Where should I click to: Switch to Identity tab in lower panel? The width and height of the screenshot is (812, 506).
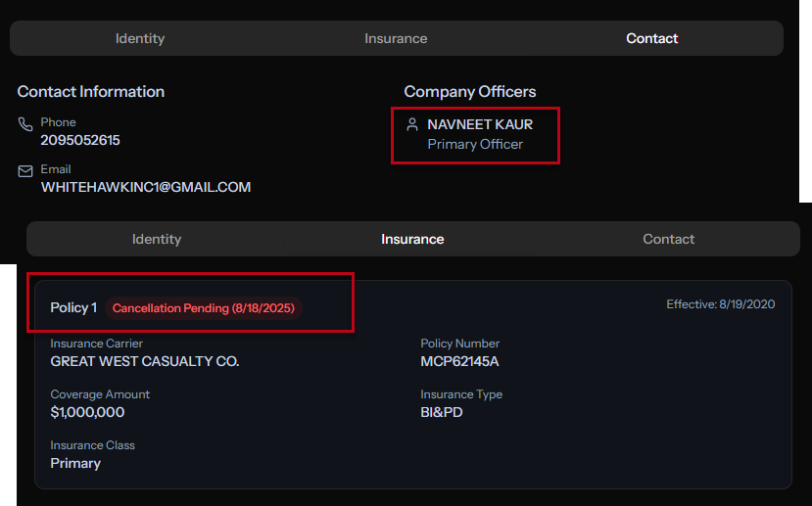tap(157, 239)
